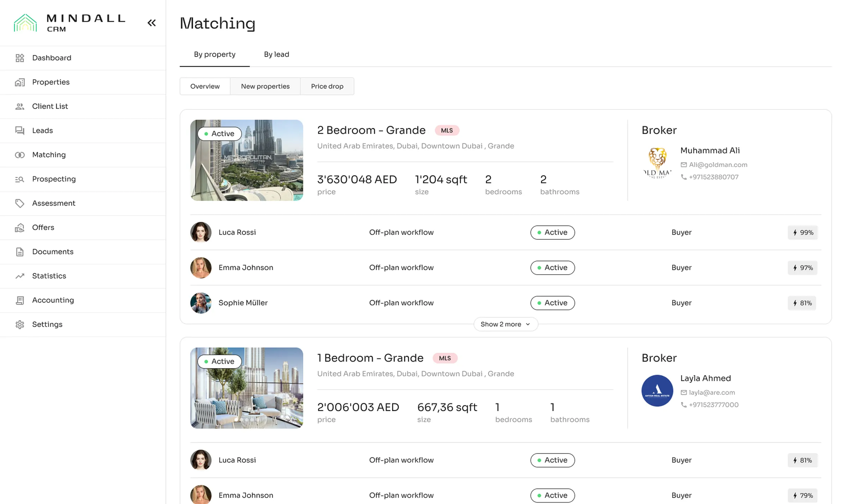Select the Price drop filter

pyautogui.click(x=327, y=86)
